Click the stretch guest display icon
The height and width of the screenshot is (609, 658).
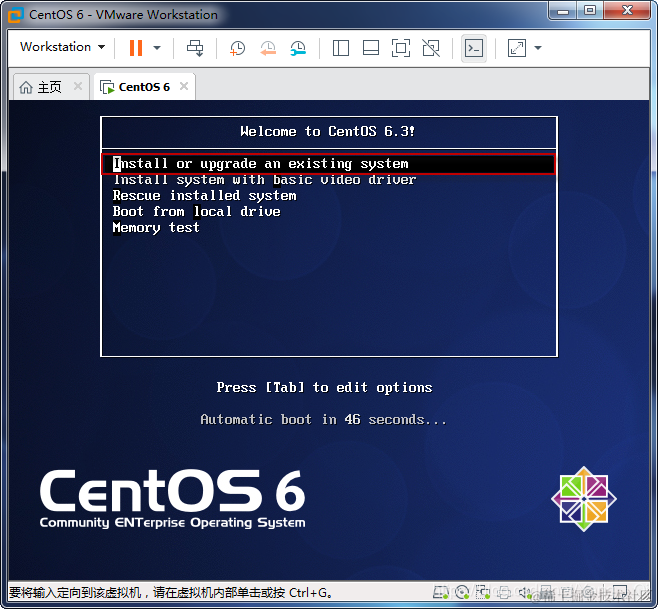(517, 48)
